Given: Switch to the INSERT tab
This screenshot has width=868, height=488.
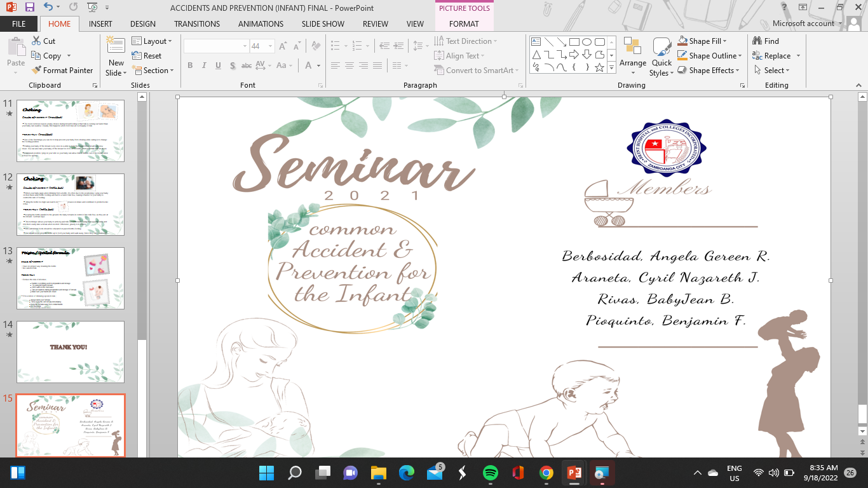Looking at the screenshot, I should (101, 24).
